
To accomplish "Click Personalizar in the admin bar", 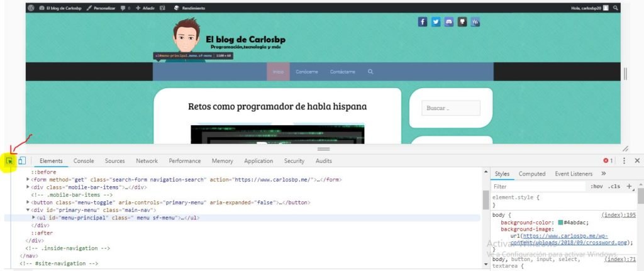I will (101, 8).
